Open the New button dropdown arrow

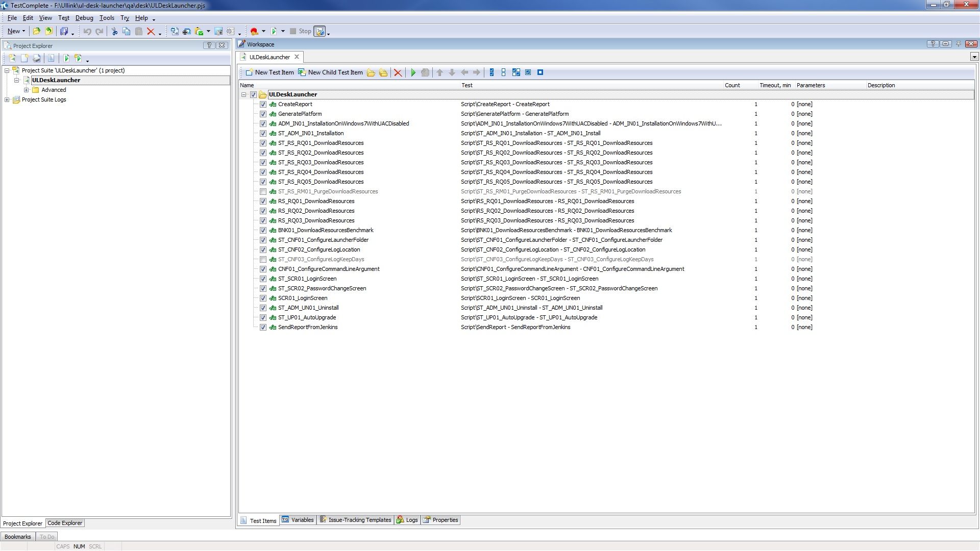click(x=23, y=31)
